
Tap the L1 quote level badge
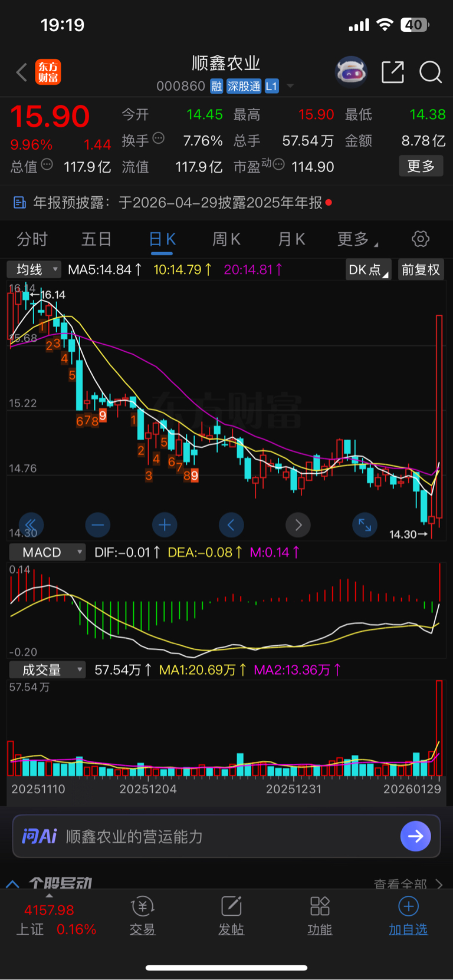tap(271, 86)
